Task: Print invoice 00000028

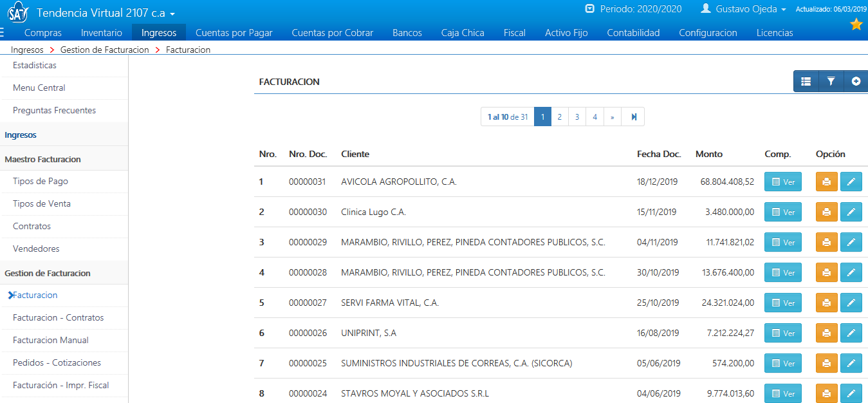Action: click(827, 273)
